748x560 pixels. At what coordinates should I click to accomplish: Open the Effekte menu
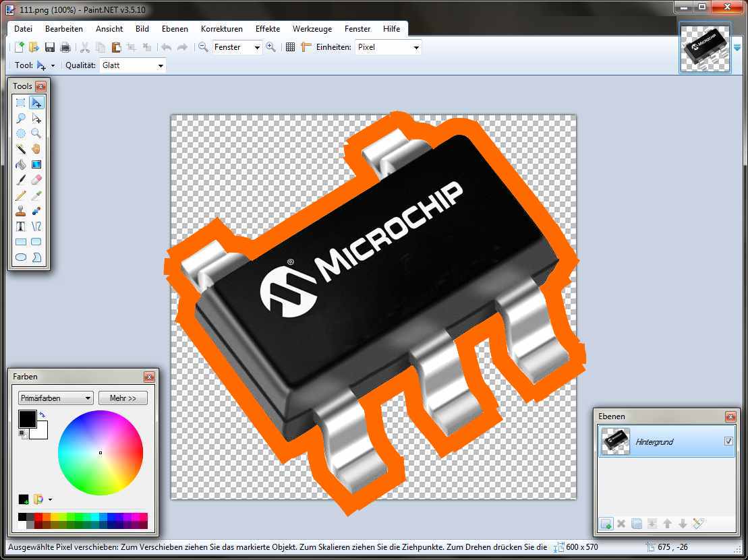pyautogui.click(x=268, y=28)
